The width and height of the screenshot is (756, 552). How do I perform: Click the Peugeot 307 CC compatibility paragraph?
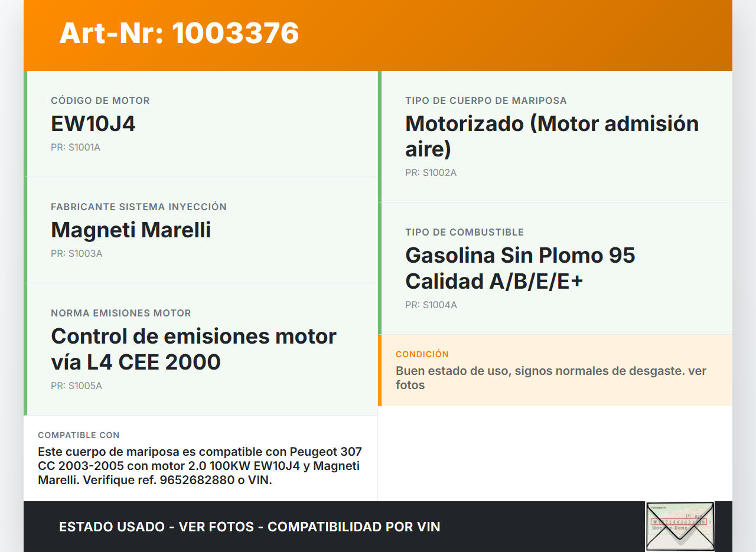coord(200,466)
